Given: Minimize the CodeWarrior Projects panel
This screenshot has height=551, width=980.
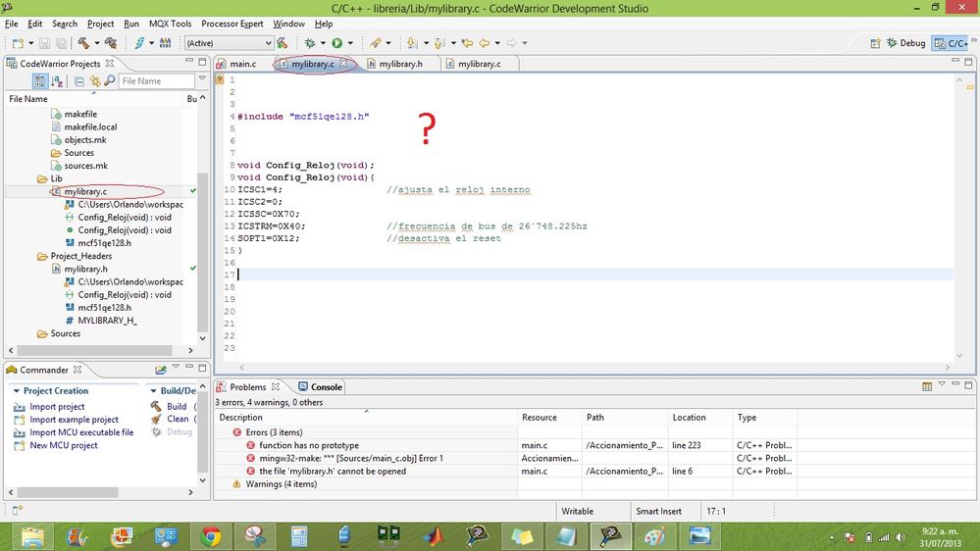Looking at the screenshot, I should 189,61.
